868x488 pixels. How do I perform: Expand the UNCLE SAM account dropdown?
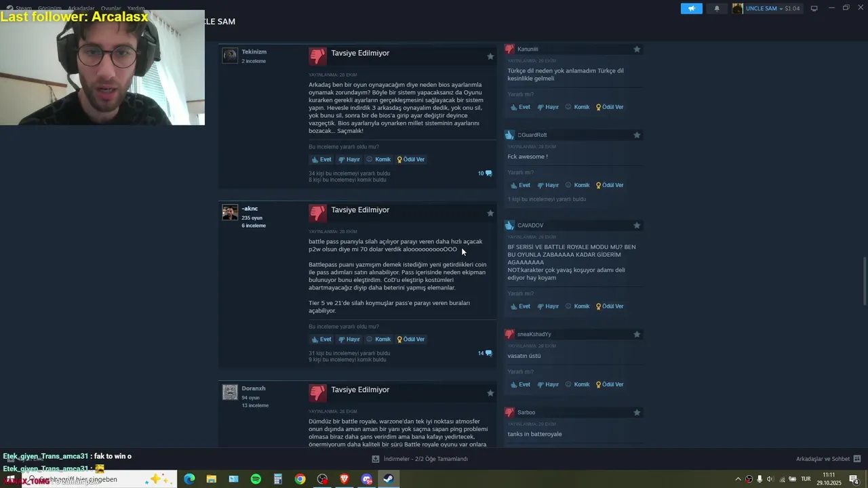pyautogui.click(x=766, y=8)
